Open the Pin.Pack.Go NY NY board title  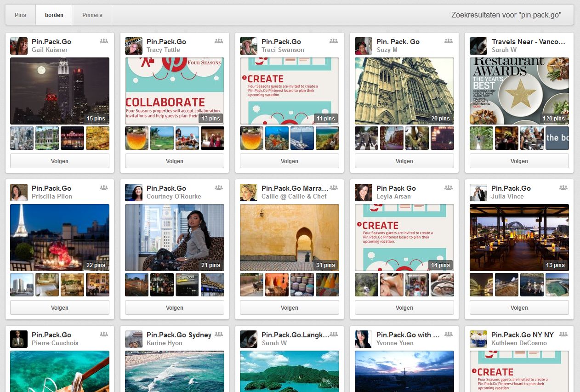click(523, 335)
